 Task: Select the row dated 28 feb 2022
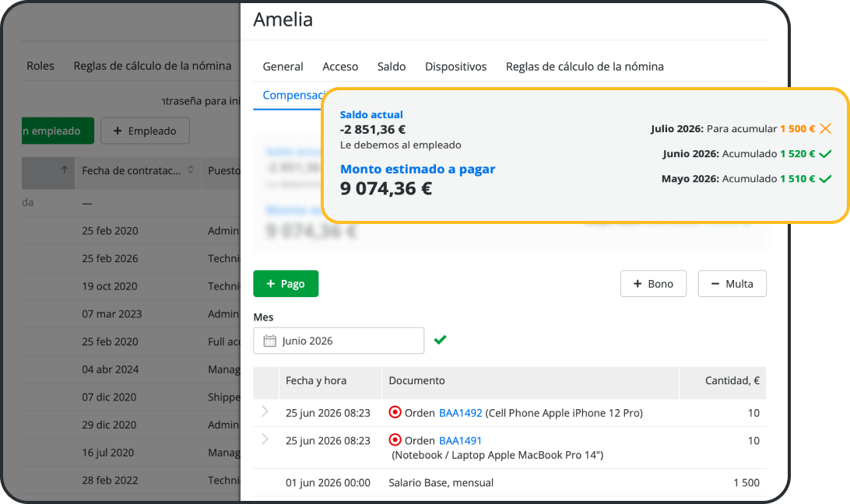pyautogui.click(x=131, y=480)
